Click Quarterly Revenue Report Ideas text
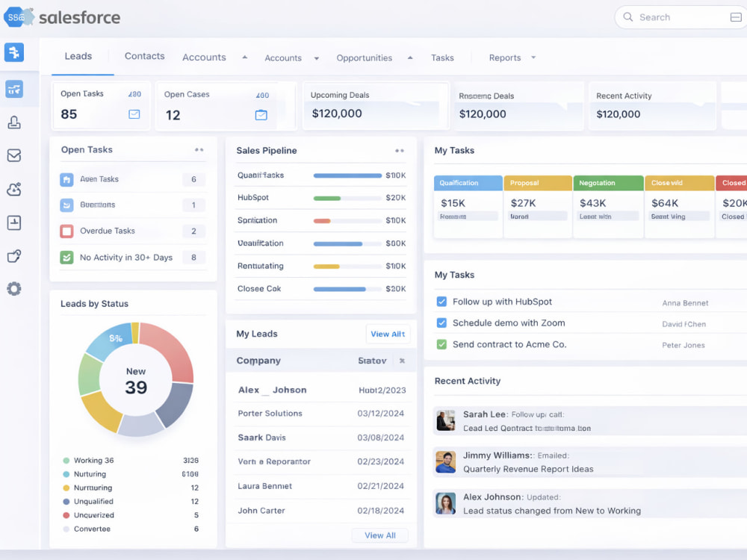The image size is (747, 560). coord(528,469)
